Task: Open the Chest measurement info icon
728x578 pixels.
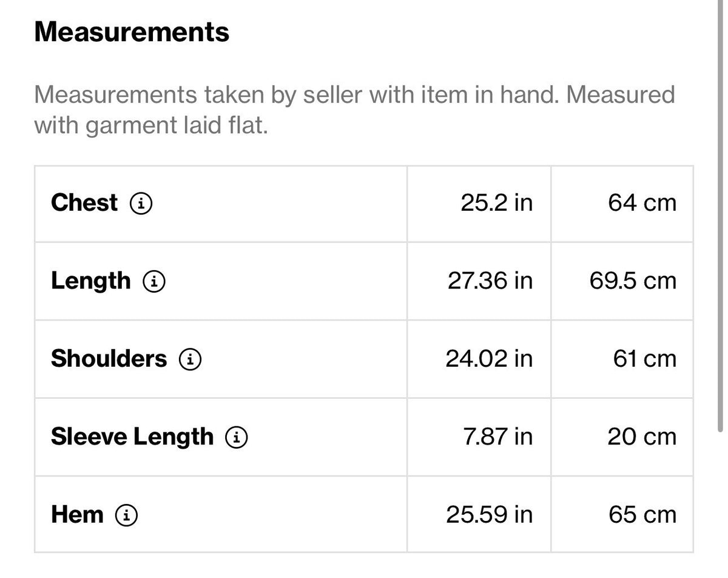Action: (141, 203)
